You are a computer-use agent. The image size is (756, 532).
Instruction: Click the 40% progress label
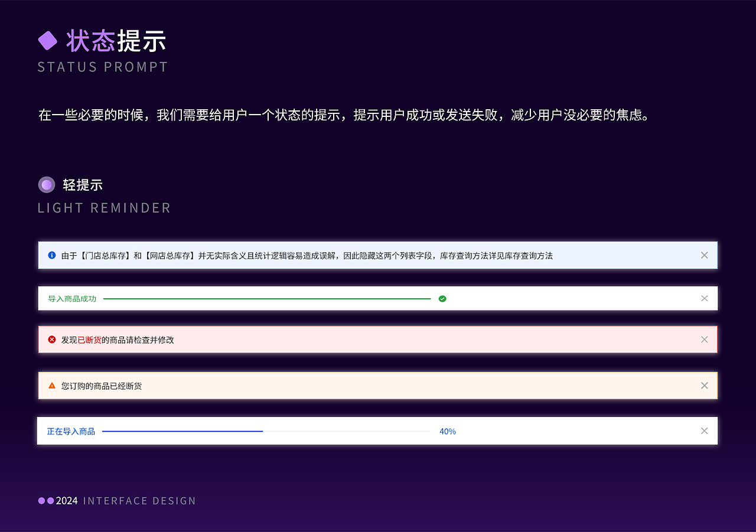(448, 431)
